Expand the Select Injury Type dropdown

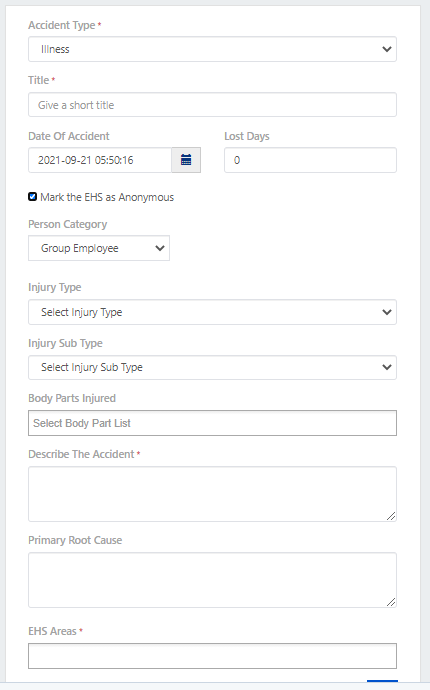click(x=213, y=312)
